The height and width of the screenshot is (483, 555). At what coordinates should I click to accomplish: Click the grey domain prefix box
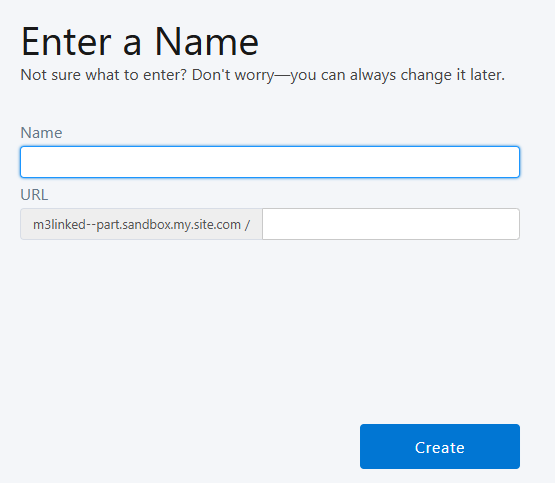coord(141,224)
